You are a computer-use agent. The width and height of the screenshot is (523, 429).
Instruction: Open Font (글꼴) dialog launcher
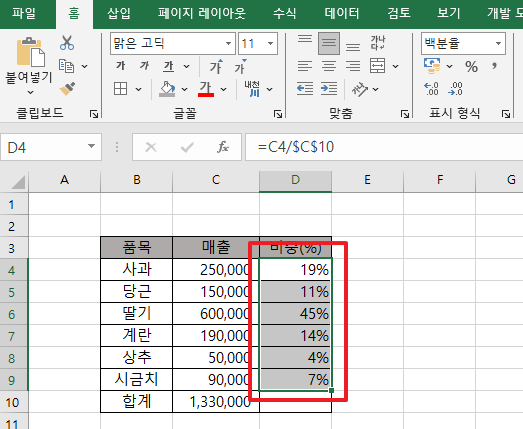point(278,114)
